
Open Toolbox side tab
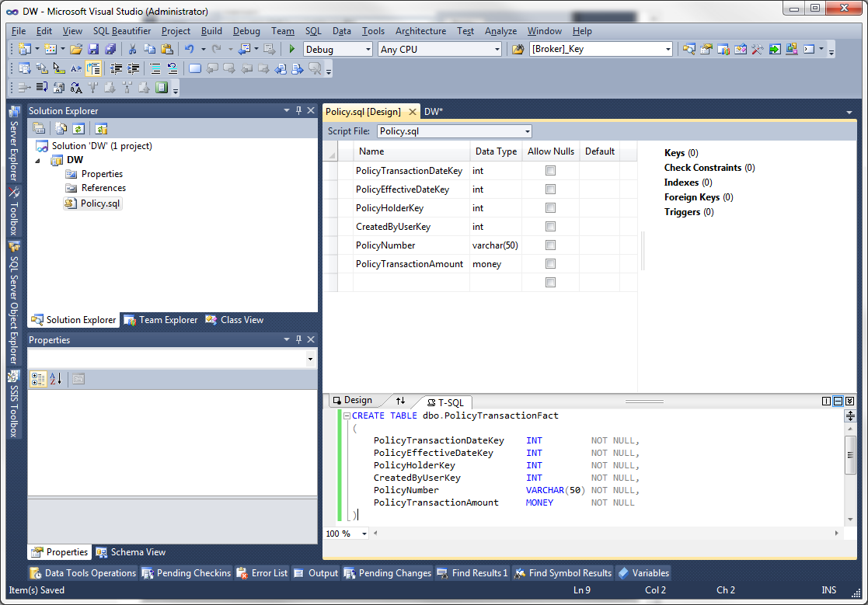(x=15, y=212)
